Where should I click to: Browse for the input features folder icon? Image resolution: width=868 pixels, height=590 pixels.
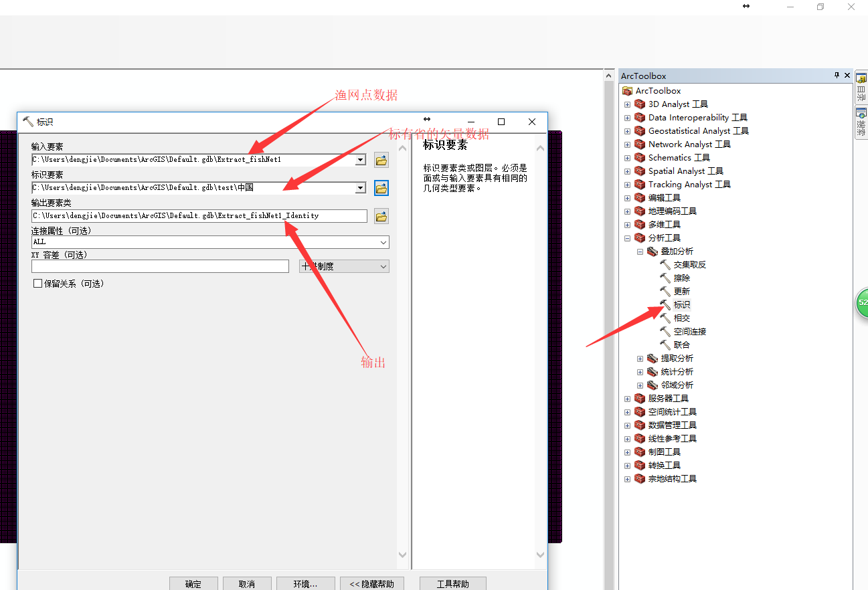(x=381, y=160)
